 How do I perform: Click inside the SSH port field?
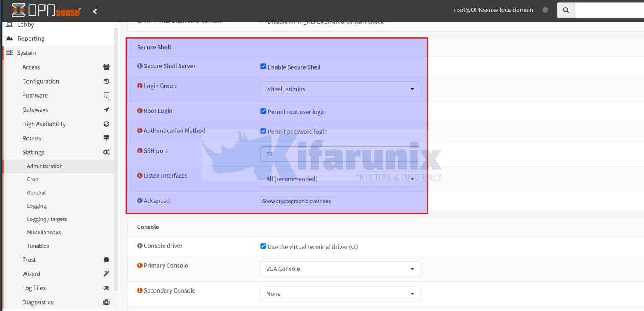point(340,154)
